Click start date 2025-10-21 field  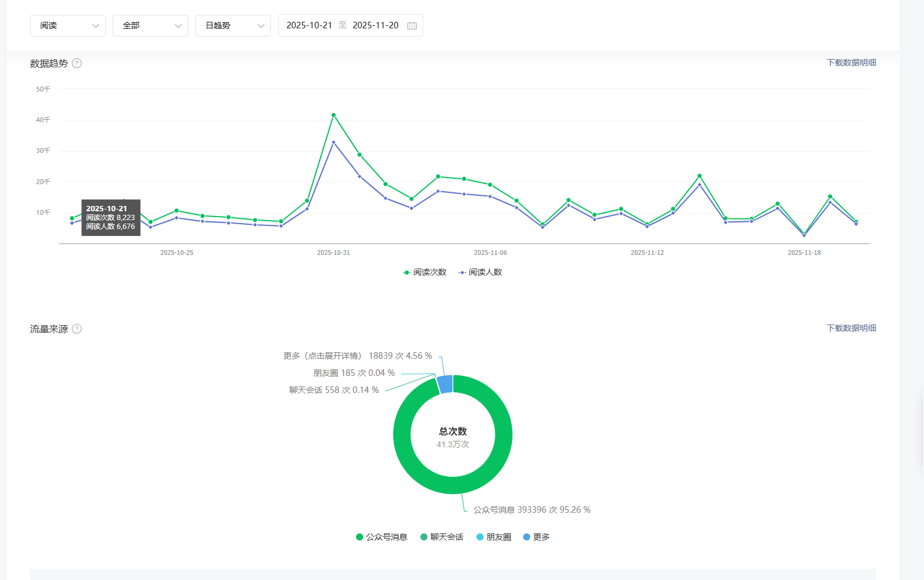309,25
